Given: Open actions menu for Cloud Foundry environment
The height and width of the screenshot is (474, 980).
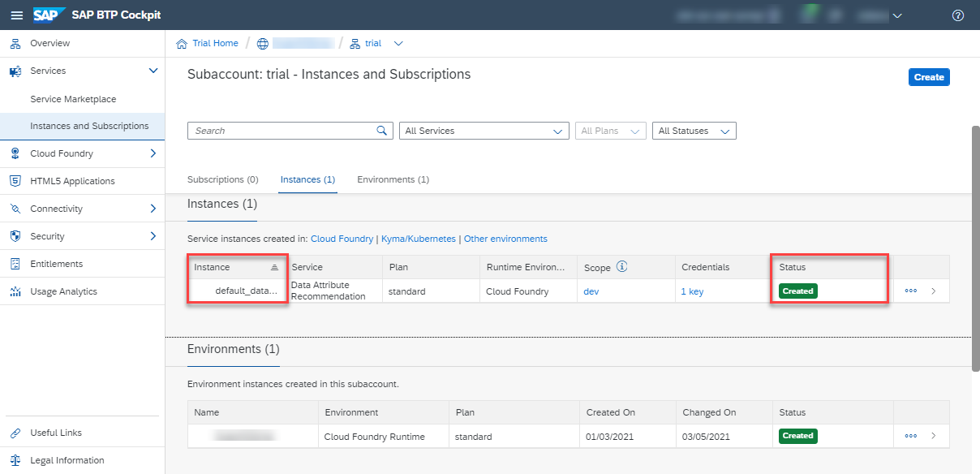Looking at the screenshot, I should pos(910,436).
